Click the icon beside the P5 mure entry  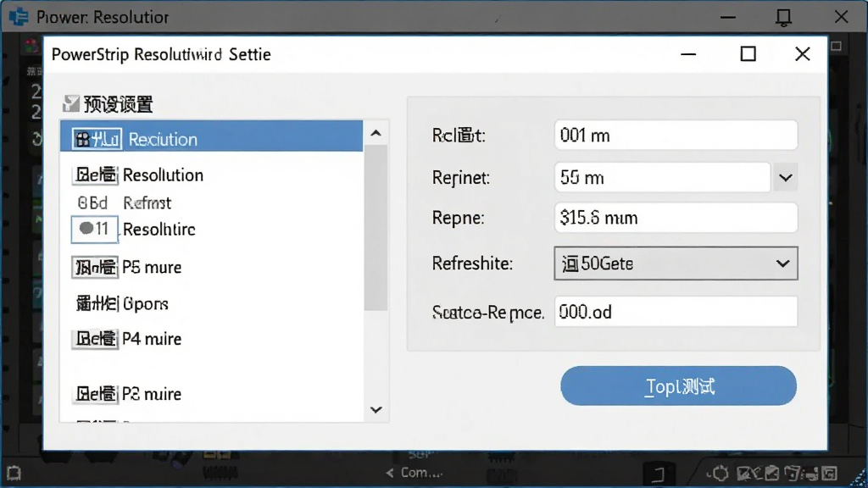click(x=95, y=267)
